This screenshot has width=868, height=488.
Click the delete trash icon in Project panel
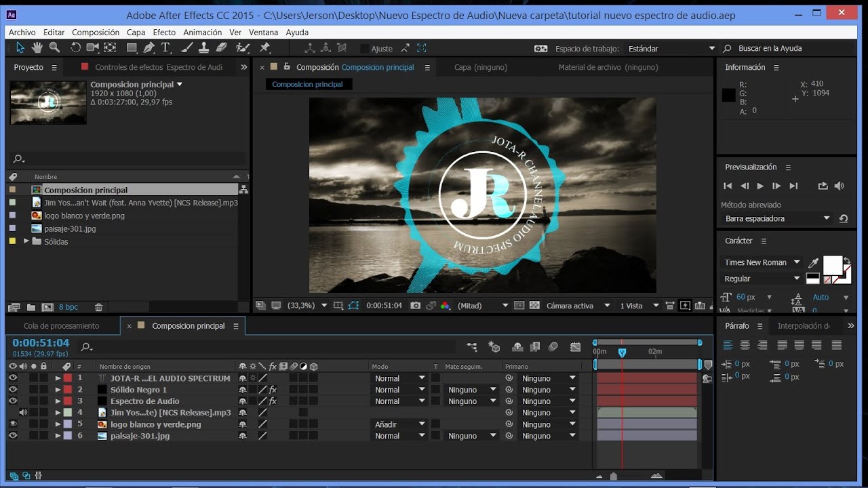[99, 307]
